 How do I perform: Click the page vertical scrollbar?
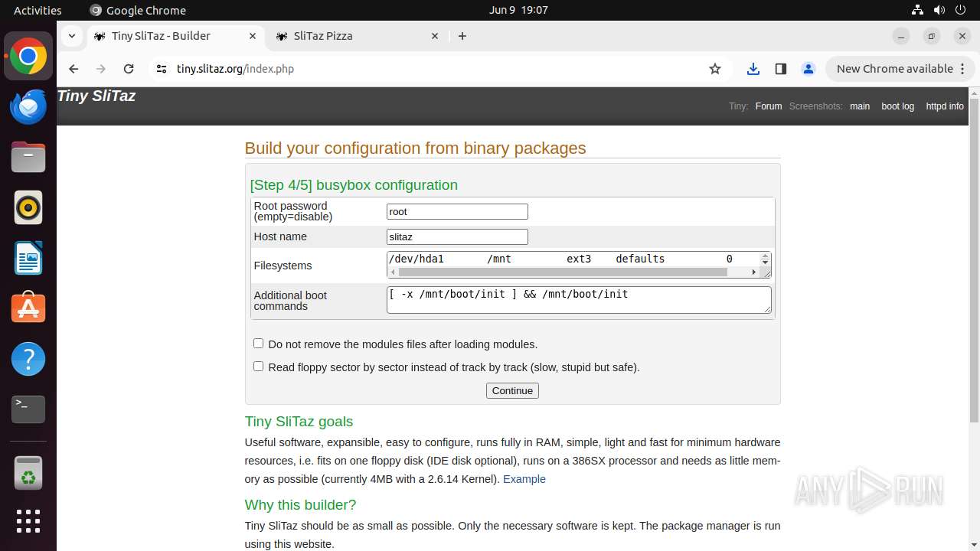[974, 260]
